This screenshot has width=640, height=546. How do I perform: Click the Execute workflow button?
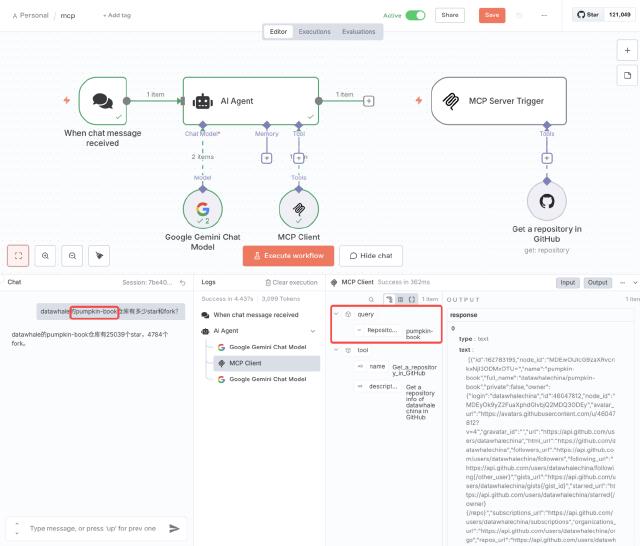click(288, 256)
